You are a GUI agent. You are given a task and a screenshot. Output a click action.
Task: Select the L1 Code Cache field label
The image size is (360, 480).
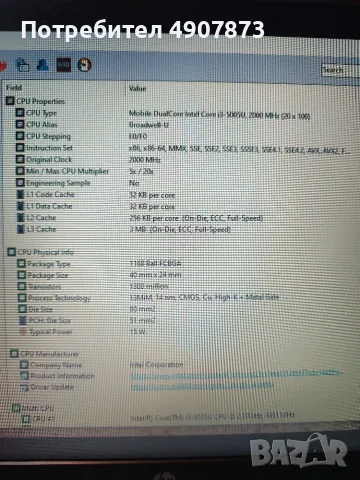50,194
